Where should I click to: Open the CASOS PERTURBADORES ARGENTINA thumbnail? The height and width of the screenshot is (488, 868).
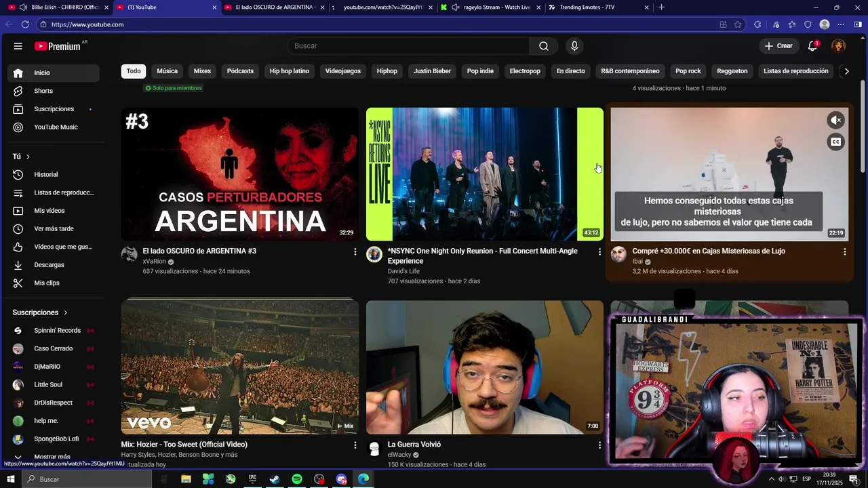240,174
